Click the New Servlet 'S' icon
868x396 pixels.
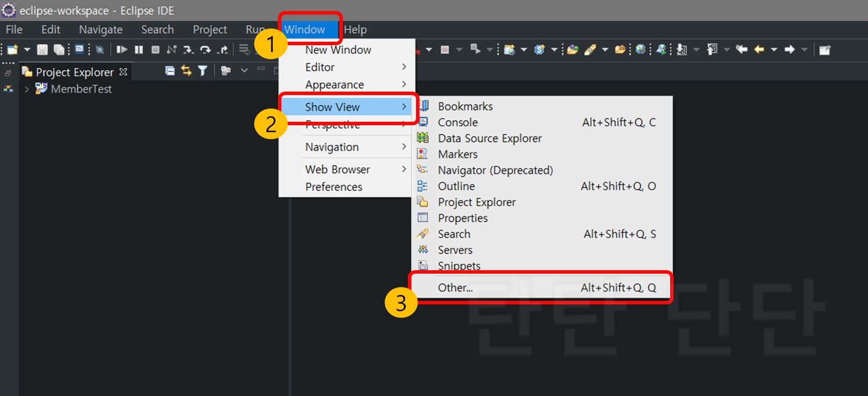[x=540, y=49]
